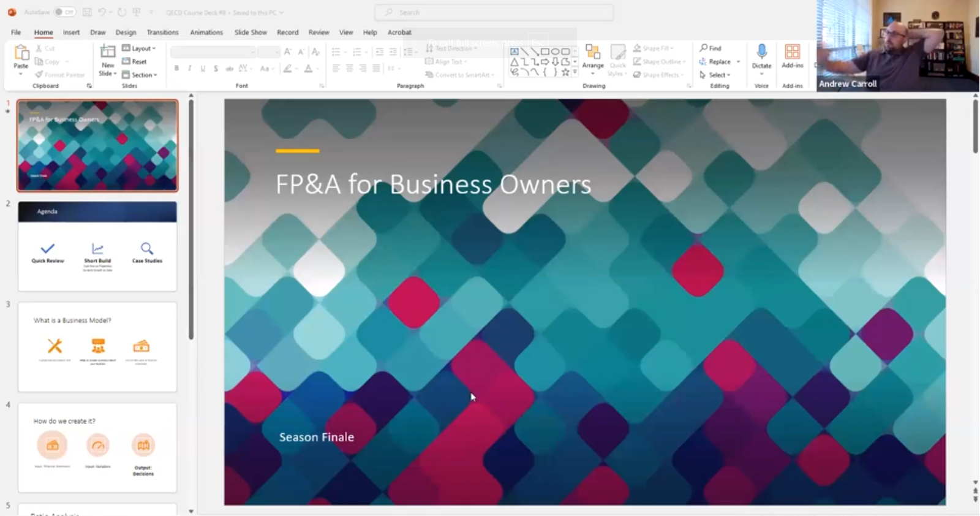Reset the slide layout with Reset
Viewport: 980px width, 516px height.
tap(135, 62)
